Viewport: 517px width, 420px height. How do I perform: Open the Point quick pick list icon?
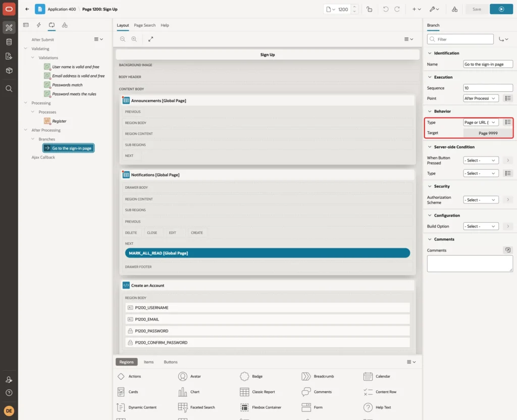pyautogui.click(x=508, y=98)
